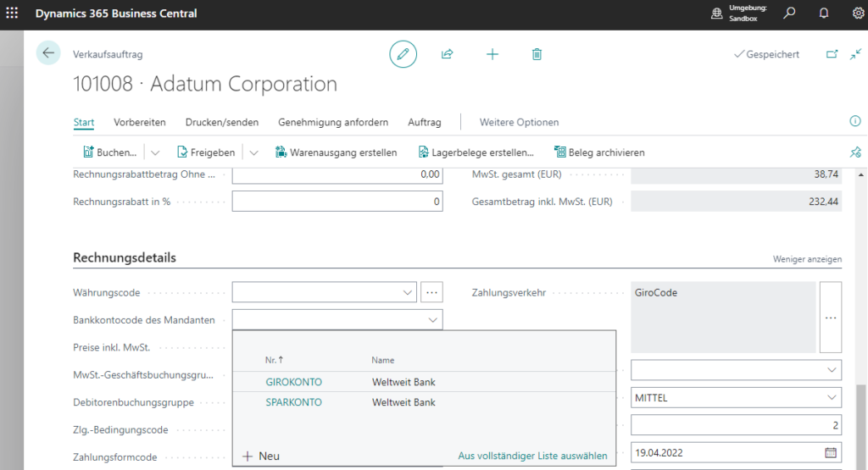The image size is (868, 470).
Task: Click the share icon
Action: click(x=447, y=54)
